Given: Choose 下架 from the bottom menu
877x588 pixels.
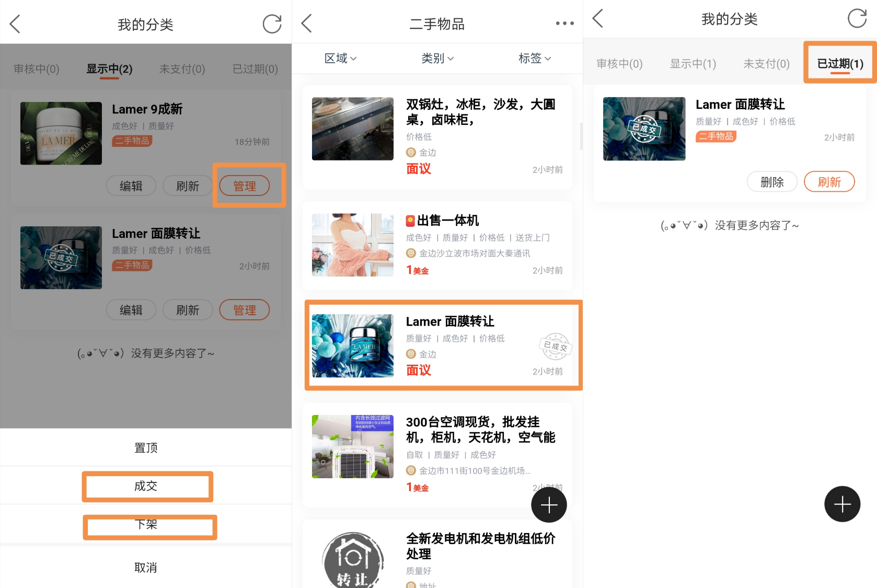Looking at the screenshot, I should [x=146, y=524].
